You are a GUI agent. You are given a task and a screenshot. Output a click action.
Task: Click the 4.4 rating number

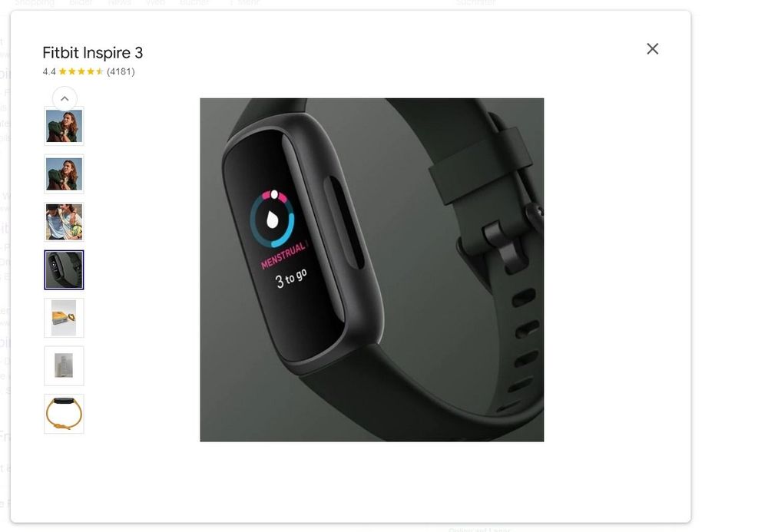click(49, 71)
